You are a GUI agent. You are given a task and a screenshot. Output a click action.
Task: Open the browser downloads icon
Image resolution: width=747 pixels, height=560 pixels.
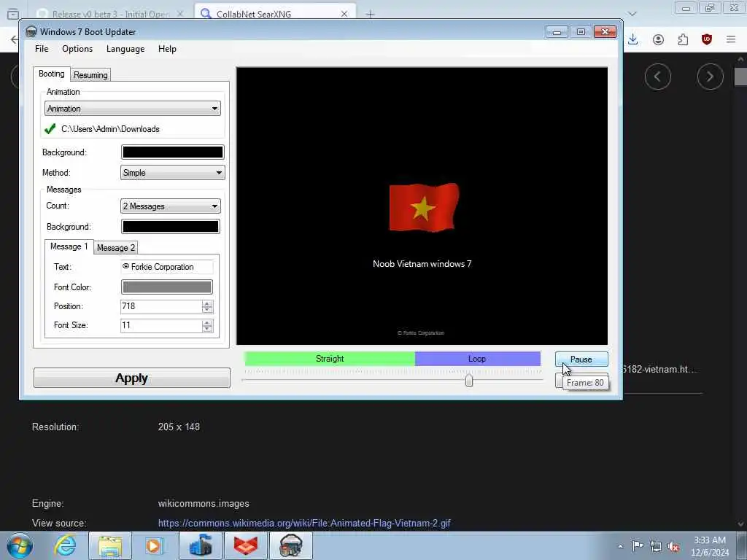(633, 39)
